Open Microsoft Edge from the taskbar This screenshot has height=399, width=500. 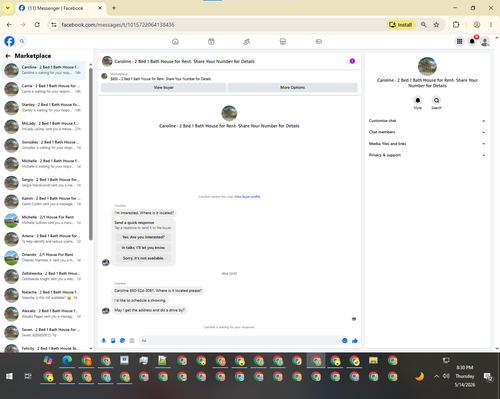67,361
